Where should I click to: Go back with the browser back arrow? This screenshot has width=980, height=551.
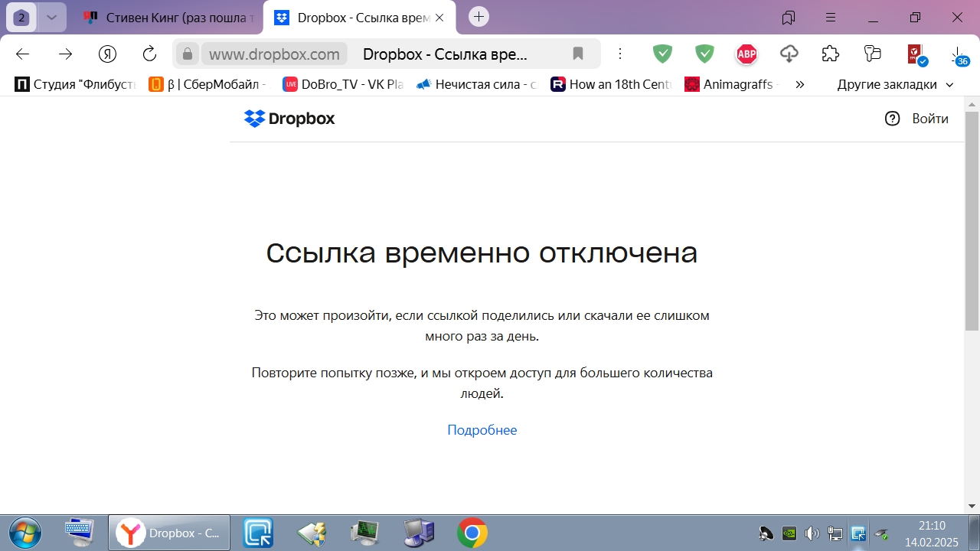click(22, 54)
